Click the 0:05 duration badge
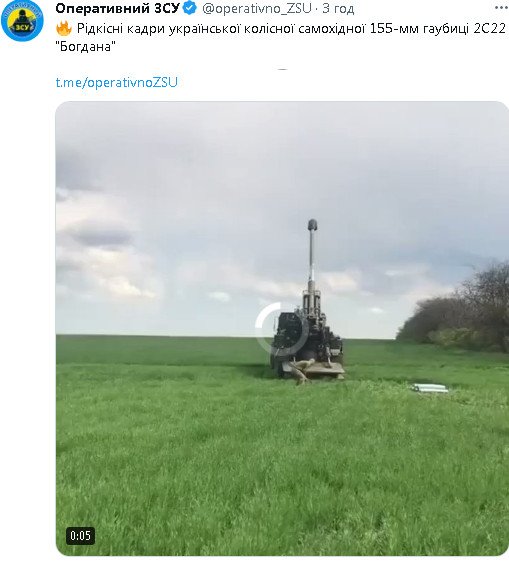 [x=80, y=536]
